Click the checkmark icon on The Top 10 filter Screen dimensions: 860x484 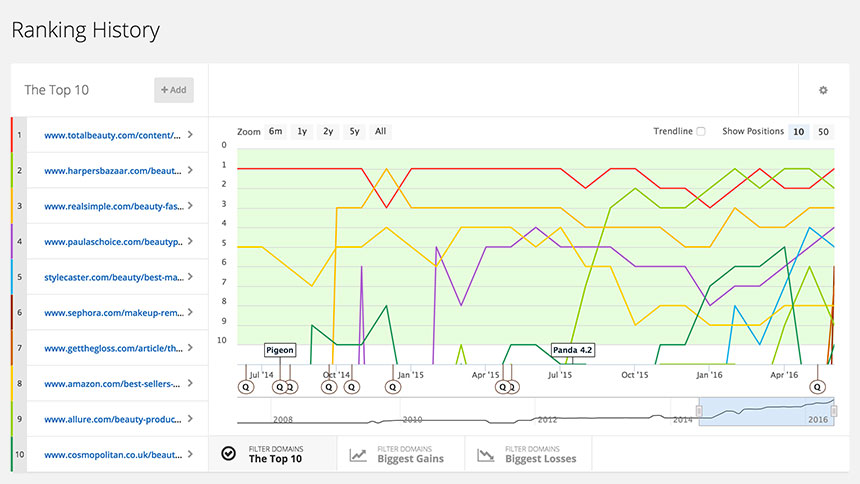point(229,453)
